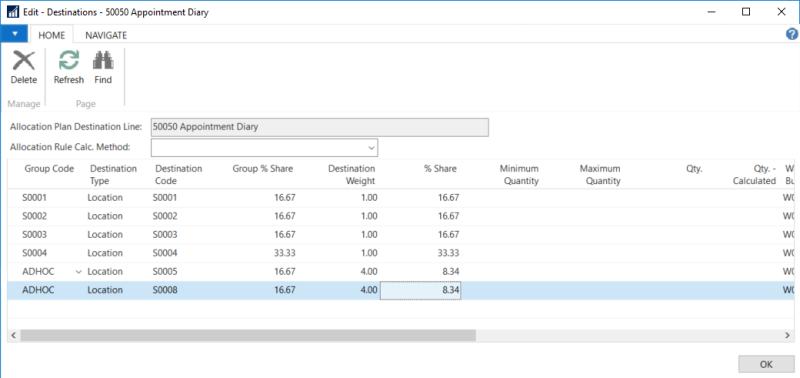Screen dimensions: 800x378
Task: Click the scroll left arrow of grid
Action: click(x=14, y=335)
